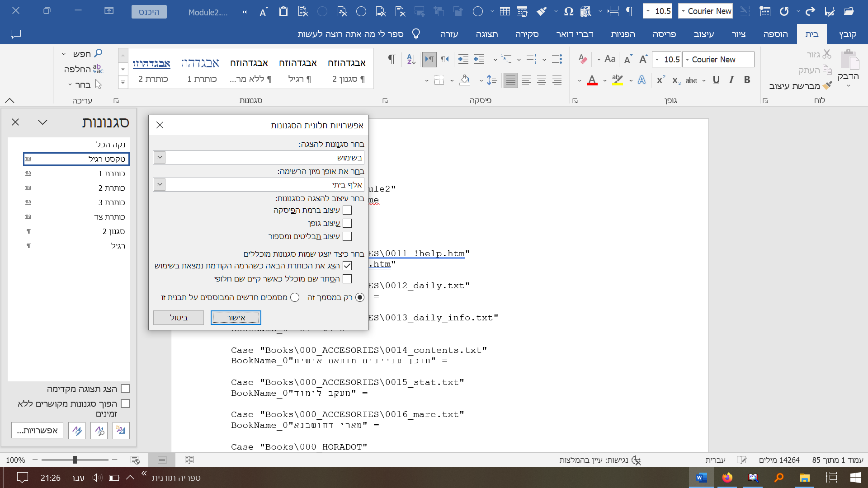Confirm dialog with the OK button
This screenshot has width=868, height=488.
[x=236, y=318]
